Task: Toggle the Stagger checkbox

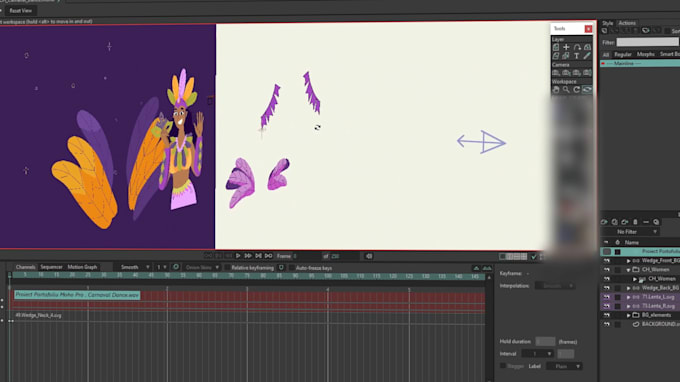Action: (x=503, y=366)
